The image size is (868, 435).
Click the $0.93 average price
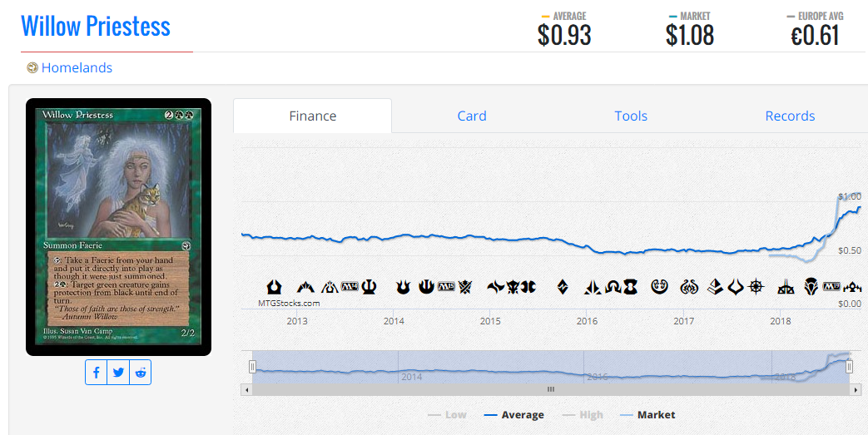click(x=564, y=36)
